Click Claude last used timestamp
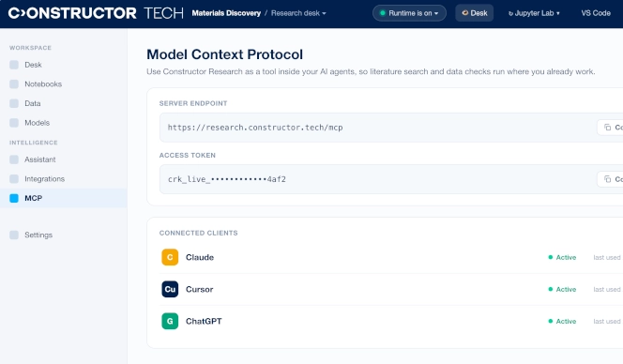The width and height of the screenshot is (623, 364). tap(608, 257)
